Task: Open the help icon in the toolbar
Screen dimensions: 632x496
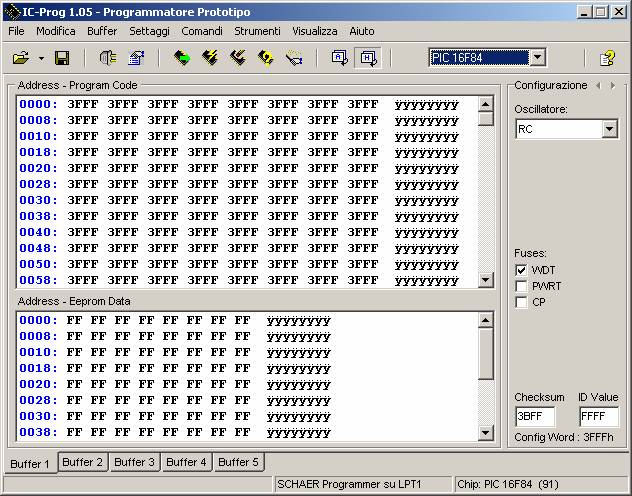Action: click(607, 58)
